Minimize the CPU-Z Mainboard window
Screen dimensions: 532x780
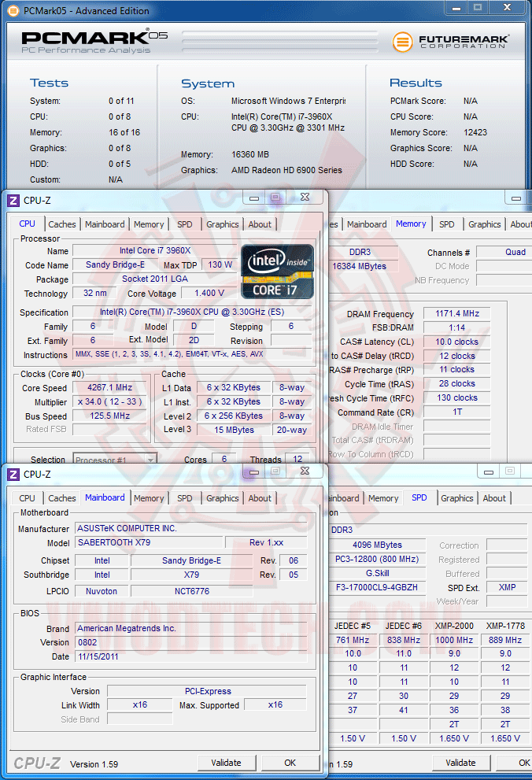(x=254, y=472)
